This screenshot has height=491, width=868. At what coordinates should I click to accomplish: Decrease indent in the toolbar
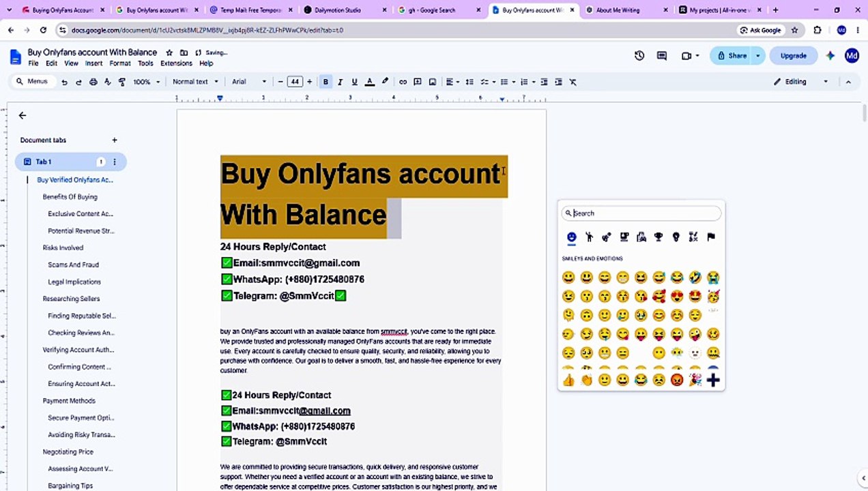tap(544, 82)
